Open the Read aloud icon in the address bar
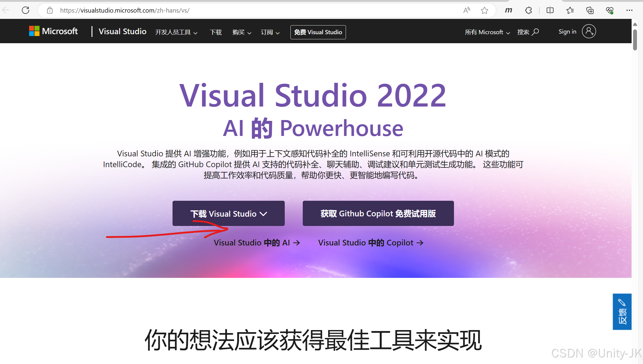This screenshot has width=643, height=364. pos(467,10)
